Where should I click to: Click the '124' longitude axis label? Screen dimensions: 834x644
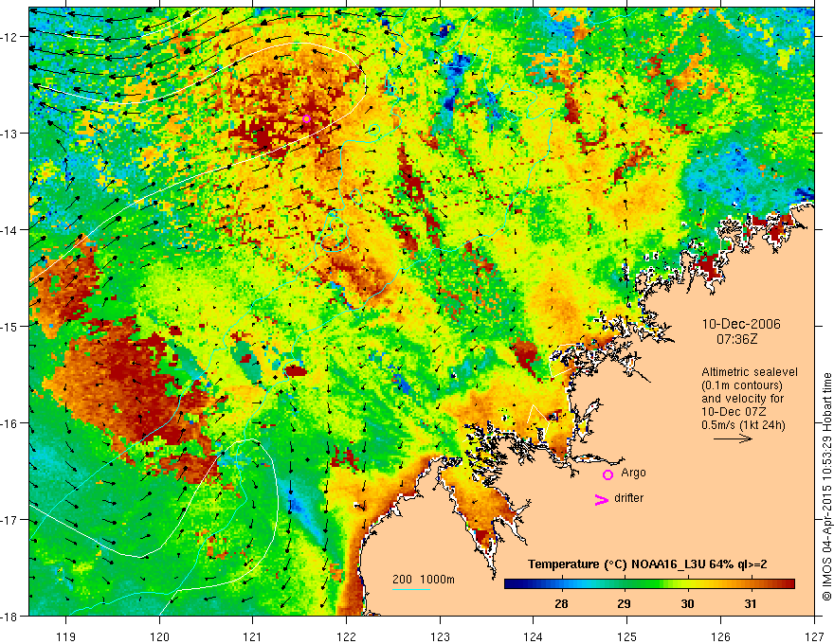[534, 636]
